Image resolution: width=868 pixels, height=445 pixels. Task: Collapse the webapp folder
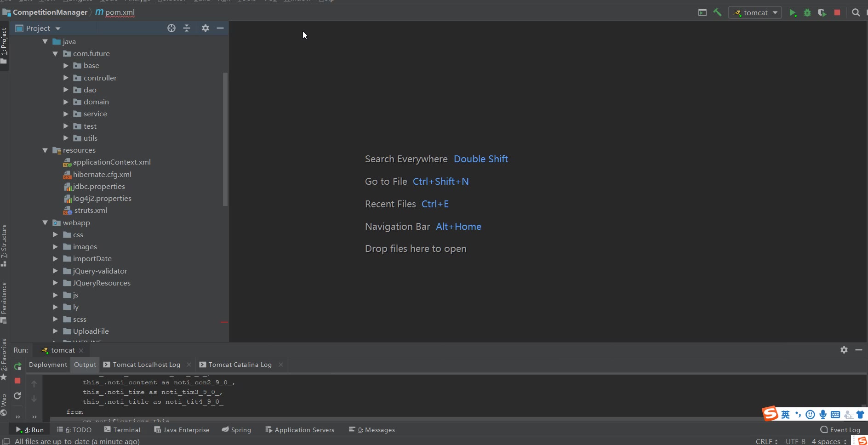(x=45, y=222)
